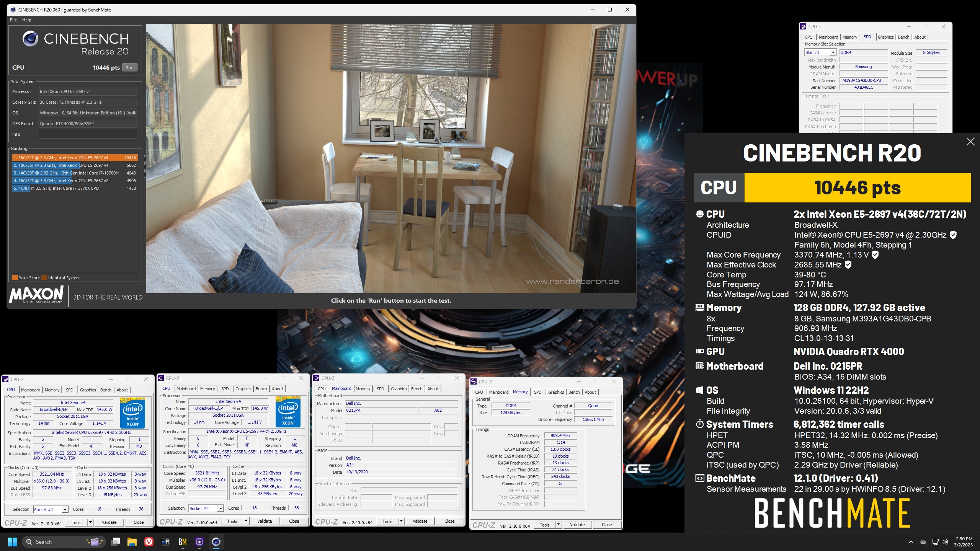
Task: Click the SPD CPU-Z window title icon
Action: click(x=803, y=26)
